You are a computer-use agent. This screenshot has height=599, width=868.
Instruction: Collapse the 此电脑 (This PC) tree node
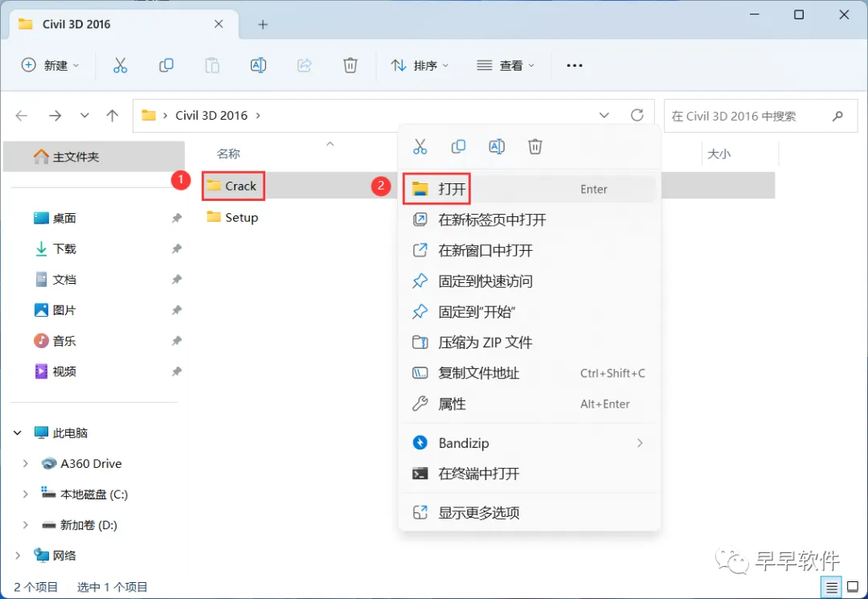[x=18, y=433]
